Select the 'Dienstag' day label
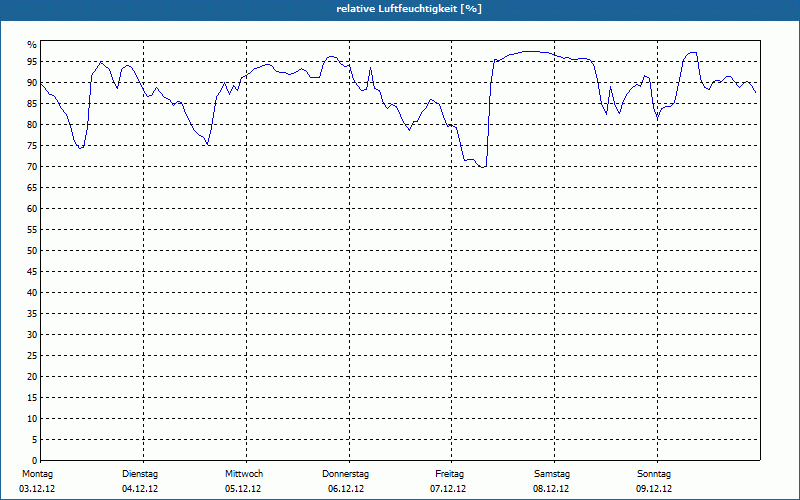Image resolution: width=800 pixels, height=500 pixels. click(140, 474)
